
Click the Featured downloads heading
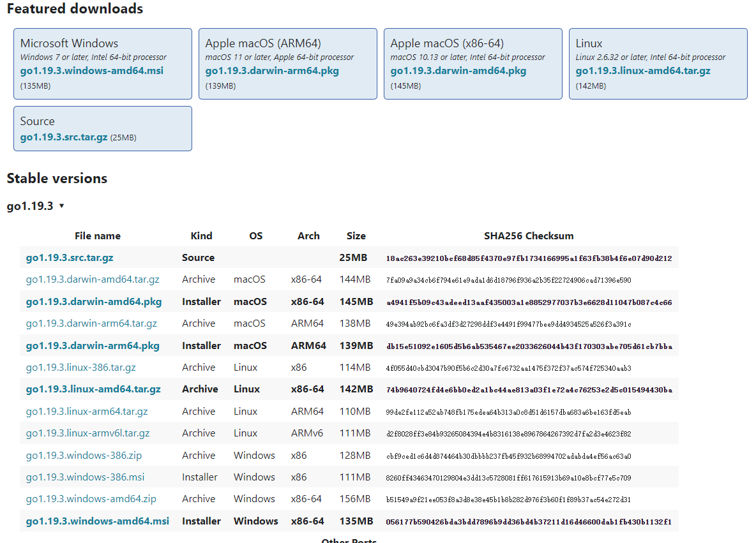(75, 9)
